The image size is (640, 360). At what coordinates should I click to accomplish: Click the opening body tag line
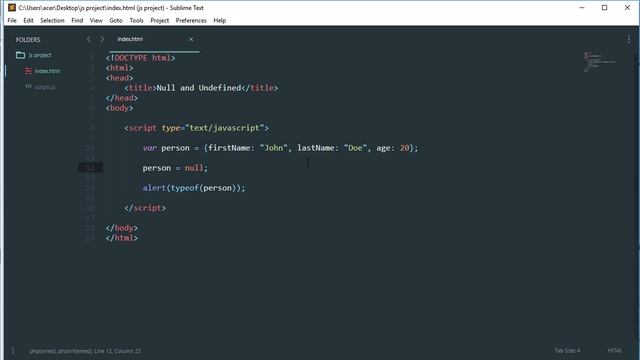[x=119, y=108]
